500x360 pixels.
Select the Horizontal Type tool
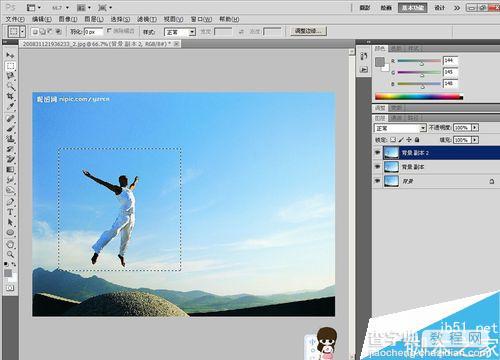pyautogui.click(x=10, y=212)
